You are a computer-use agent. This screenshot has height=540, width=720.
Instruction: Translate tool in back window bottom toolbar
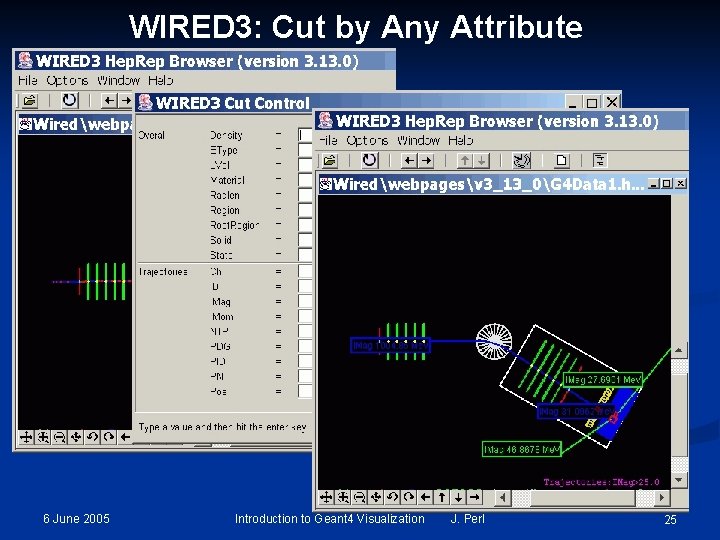pos(26,437)
